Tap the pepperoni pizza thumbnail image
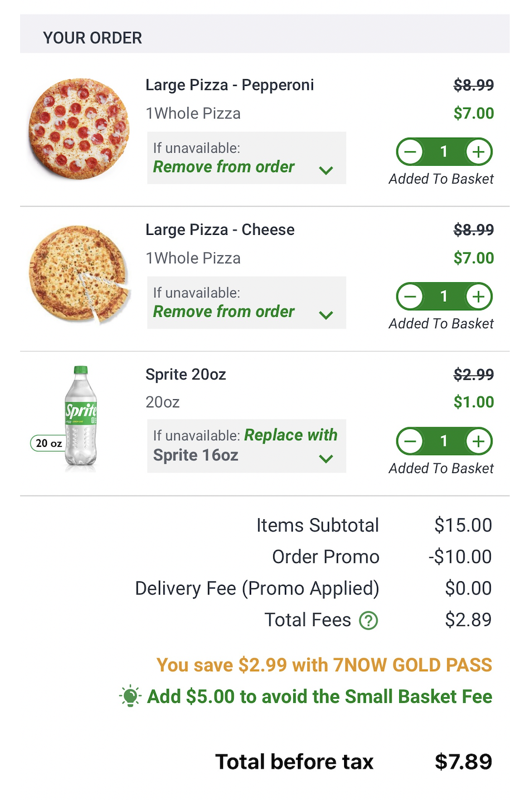Viewport: 532px width, 800px height. point(79,128)
